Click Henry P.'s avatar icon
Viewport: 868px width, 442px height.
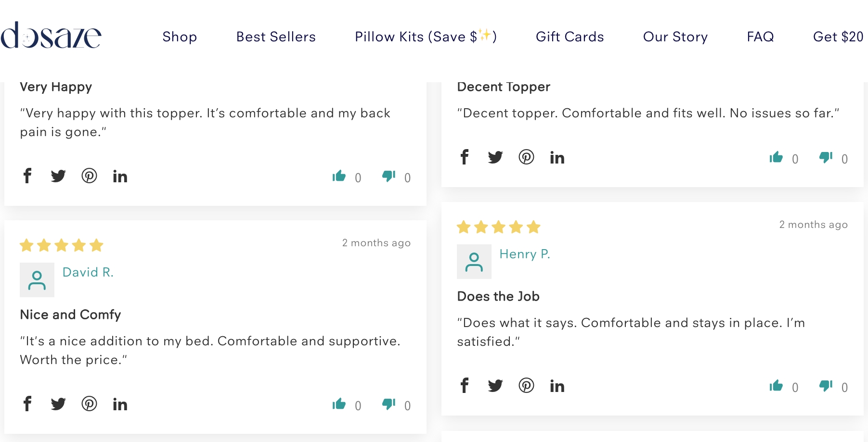[x=474, y=261]
